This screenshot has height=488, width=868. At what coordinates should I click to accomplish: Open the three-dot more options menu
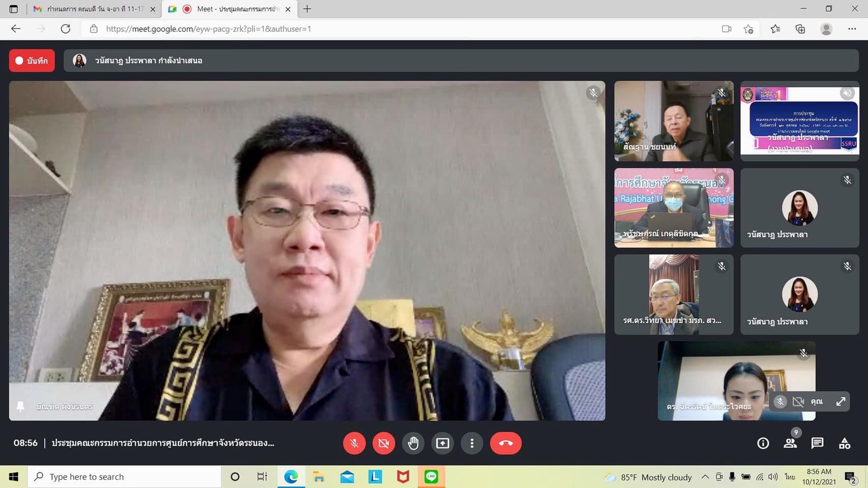[x=472, y=443]
